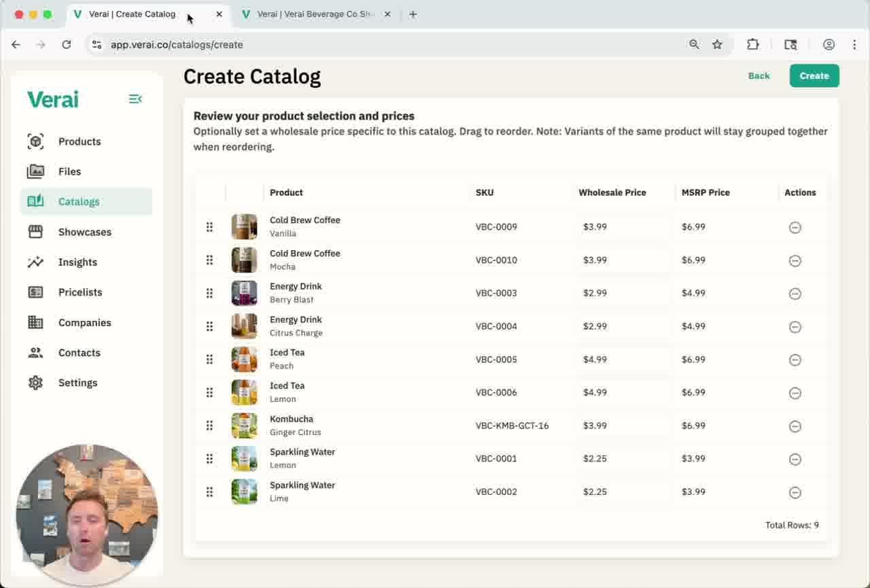Click the Verai logo
The image size is (870, 588).
53,99
